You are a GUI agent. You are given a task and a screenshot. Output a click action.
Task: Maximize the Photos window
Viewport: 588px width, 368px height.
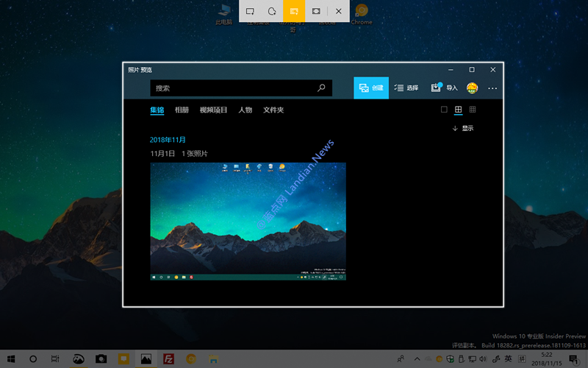(x=472, y=70)
